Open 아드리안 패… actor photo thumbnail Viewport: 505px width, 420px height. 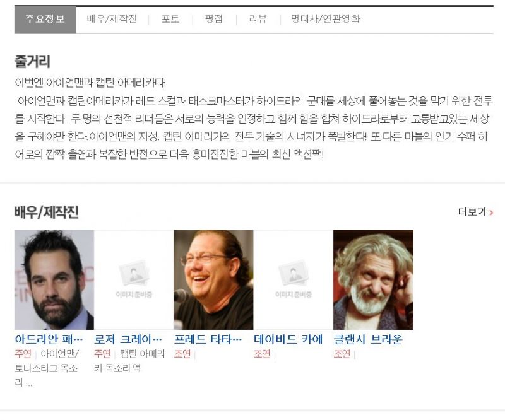click(x=54, y=279)
